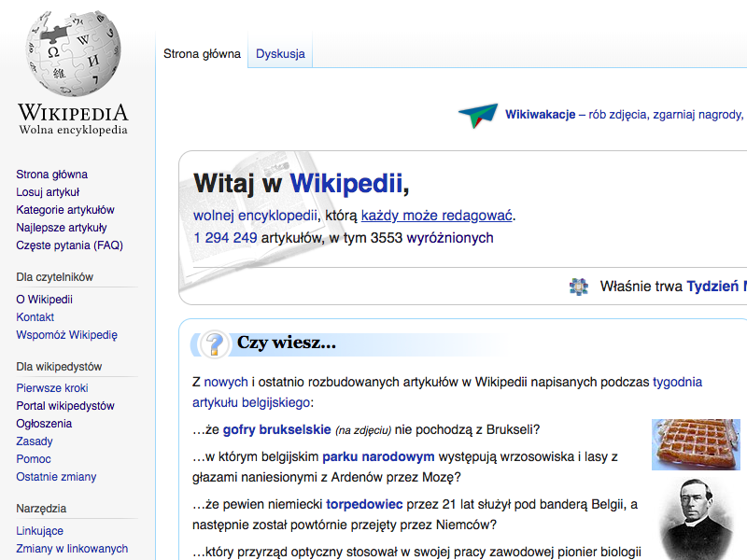Select the Strona główna tab

202,54
